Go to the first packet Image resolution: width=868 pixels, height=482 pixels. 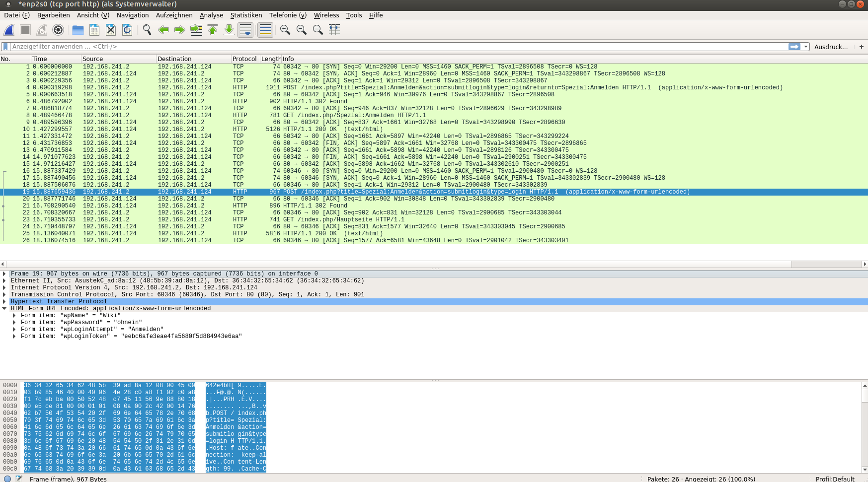point(213,30)
